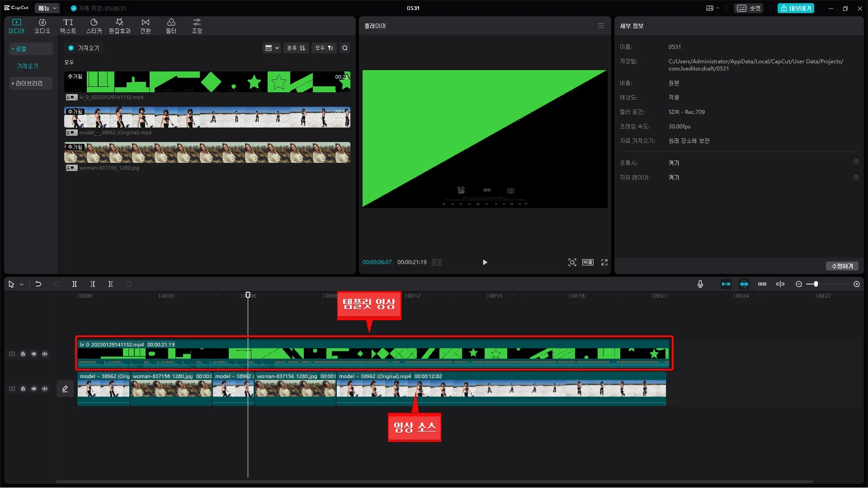This screenshot has height=488, width=868.
Task: Click the microphone voiceover record icon
Action: tap(700, 284)
